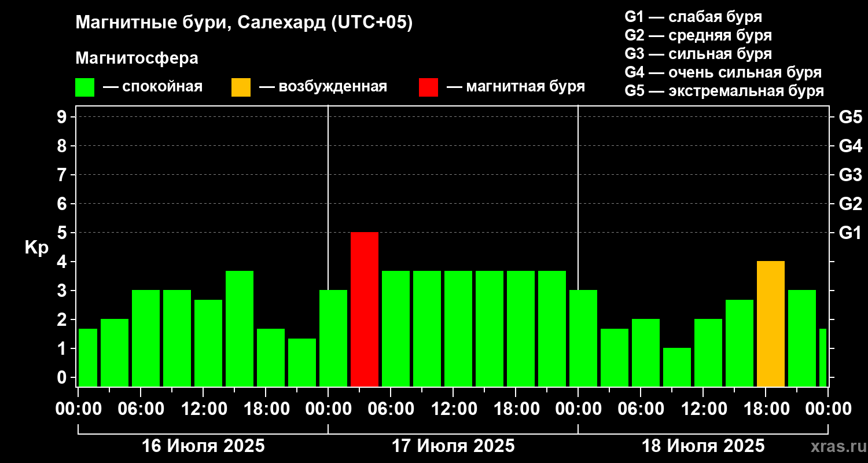868x463 pixels.
Task: Click the G1 mark on the right axis
Action: (850, 233)
